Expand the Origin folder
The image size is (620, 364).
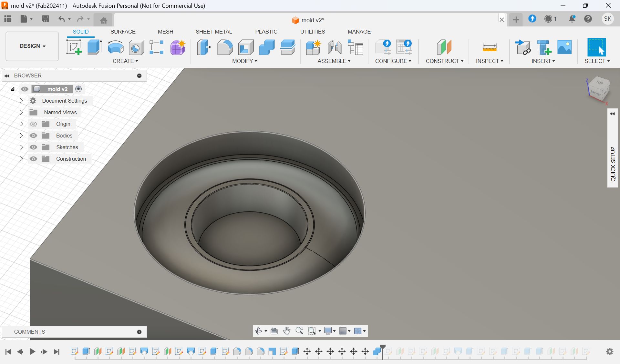[21, 124]
